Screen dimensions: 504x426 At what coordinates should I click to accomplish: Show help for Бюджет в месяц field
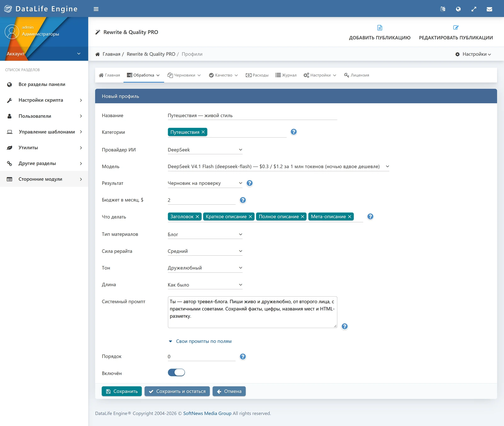point(243,200)
